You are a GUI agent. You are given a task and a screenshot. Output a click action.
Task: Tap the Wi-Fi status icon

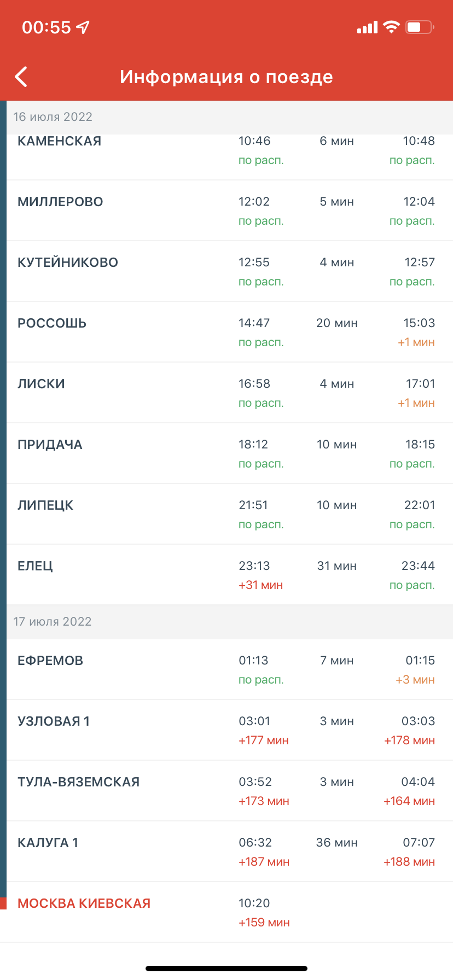coord(391,27)
